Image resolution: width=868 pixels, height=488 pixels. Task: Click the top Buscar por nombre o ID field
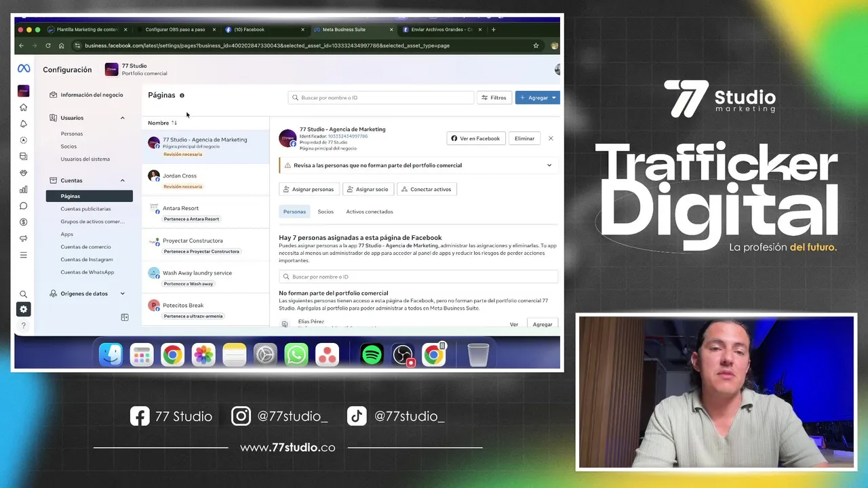point(381,98)
